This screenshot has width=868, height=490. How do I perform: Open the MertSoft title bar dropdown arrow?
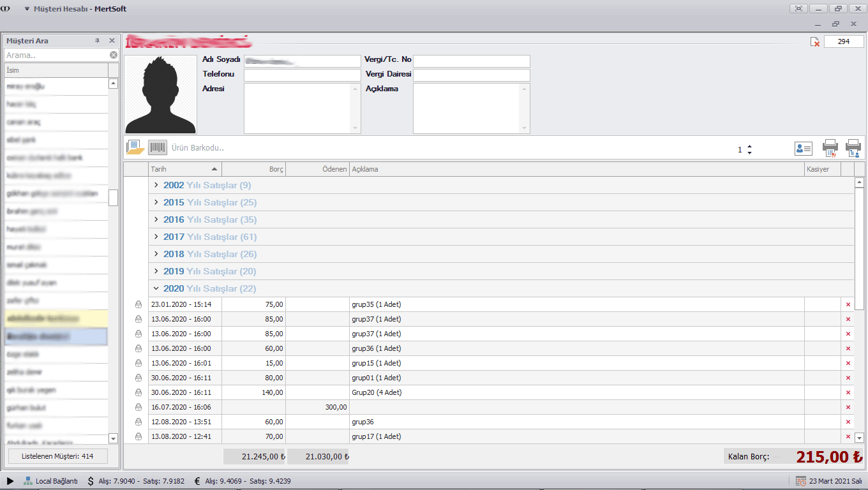coord(27,9)
